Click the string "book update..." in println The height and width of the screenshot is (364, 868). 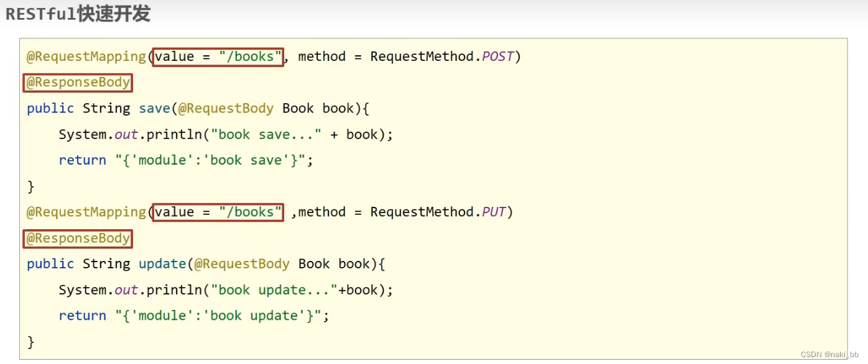pyautogui.click(x=274, y=290)
